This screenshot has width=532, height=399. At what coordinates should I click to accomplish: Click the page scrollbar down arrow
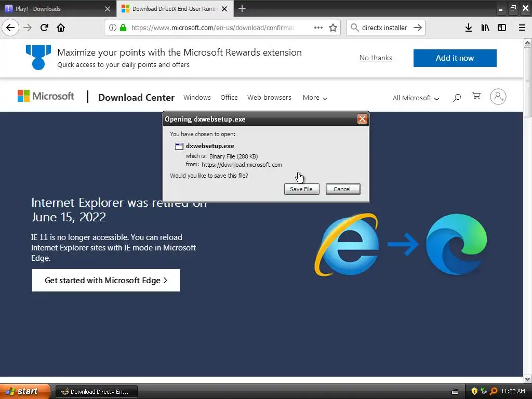(x=527, y=379)
